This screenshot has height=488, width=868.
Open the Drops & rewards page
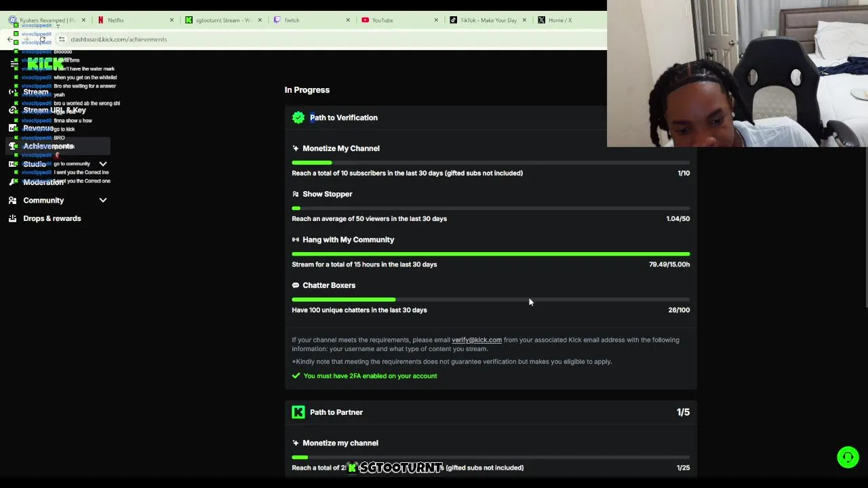(x=52, y=218)
